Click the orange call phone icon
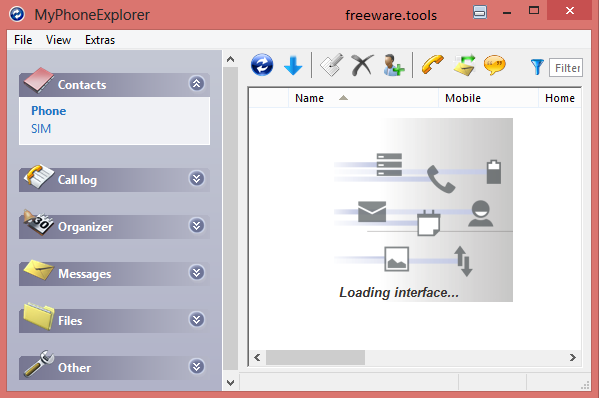Screen dimensions: 599x398 coord(433,65)
